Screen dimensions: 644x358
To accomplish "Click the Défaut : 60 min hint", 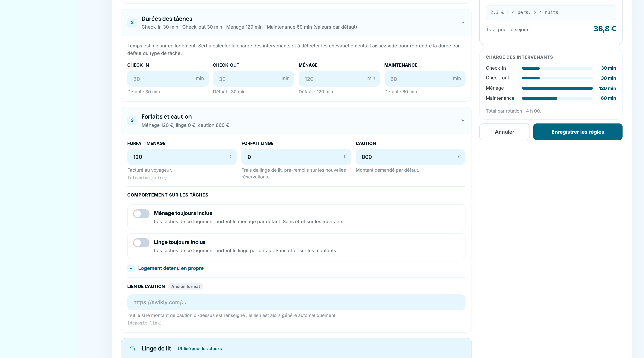I will (401, 92).
